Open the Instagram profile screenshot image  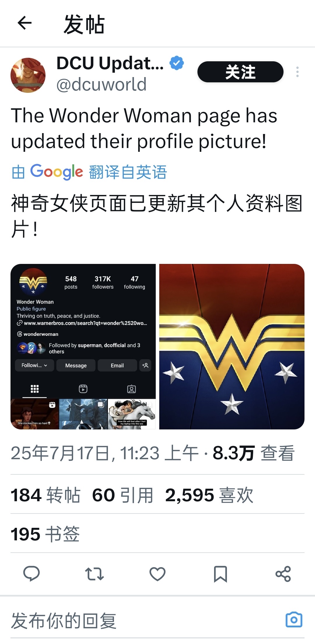pyautogui.click(x=83, y=347)
